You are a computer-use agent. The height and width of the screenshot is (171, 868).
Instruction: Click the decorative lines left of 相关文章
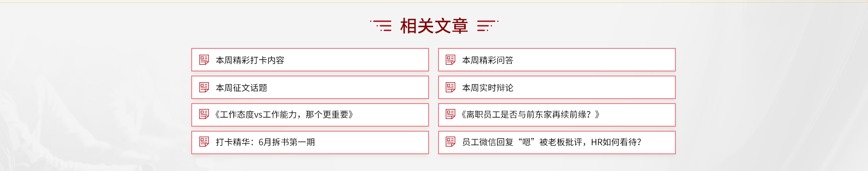pos(381,25)
